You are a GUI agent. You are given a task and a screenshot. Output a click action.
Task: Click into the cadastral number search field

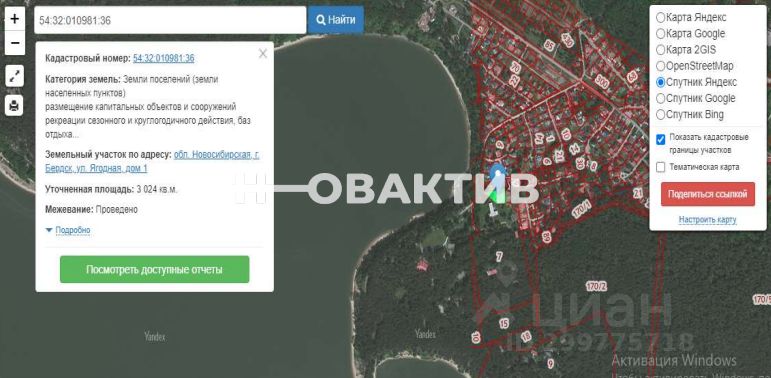(170, 20)
